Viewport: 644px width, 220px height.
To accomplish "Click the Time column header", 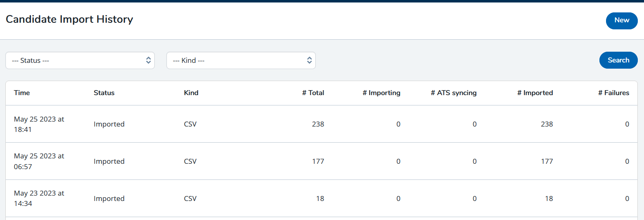I will tap(22, 93).
